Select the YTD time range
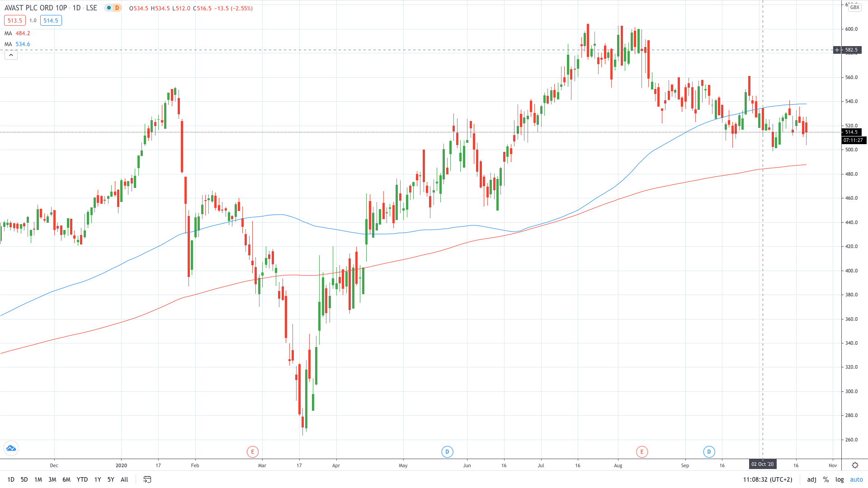Image resolution: width=868 pixels, height=488 pixels. (x=82, y=479)
